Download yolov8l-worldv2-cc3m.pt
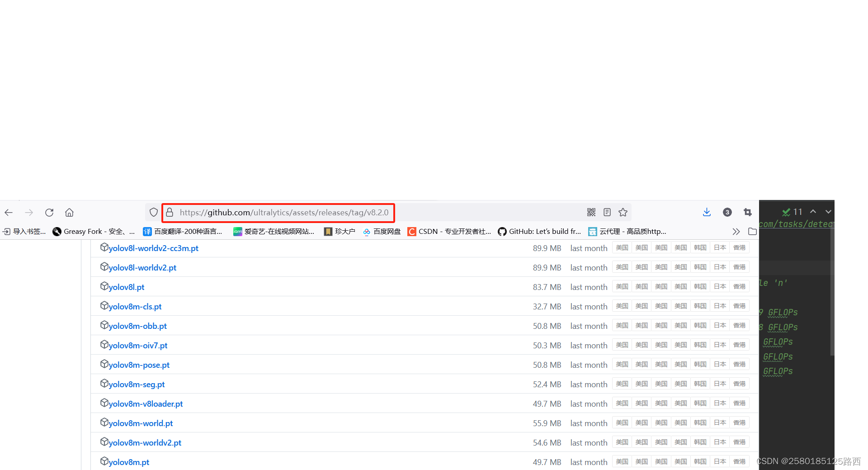 tap(153, 248)
